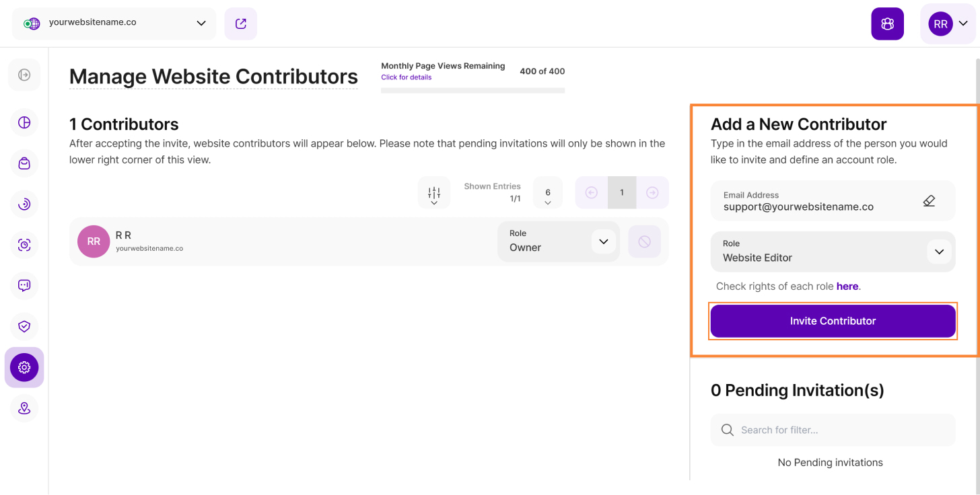Expand the Website Editor role dropdown
980x495 pixels.
tap(939, 252)
